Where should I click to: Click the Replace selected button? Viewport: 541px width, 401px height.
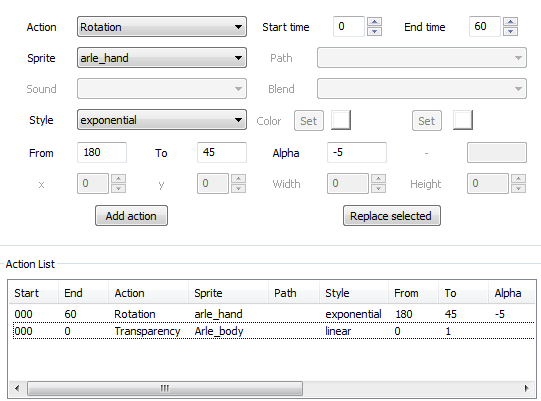coord(392,216)
